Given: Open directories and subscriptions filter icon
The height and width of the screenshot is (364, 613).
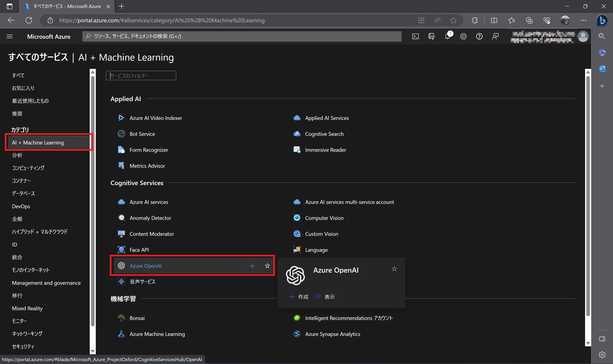Looking at the screenshot, I should [x=431, y=36].
